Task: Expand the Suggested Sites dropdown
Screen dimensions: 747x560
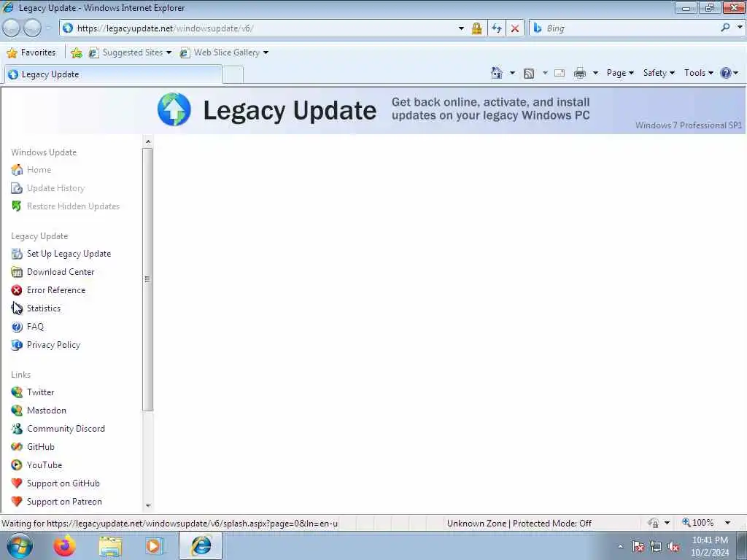Action: [169, 52]
